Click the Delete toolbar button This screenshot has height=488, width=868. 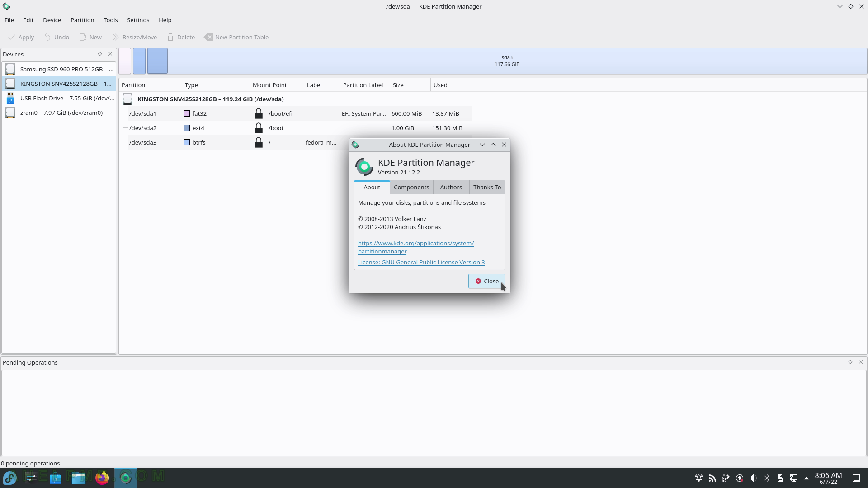pos(181,37)
